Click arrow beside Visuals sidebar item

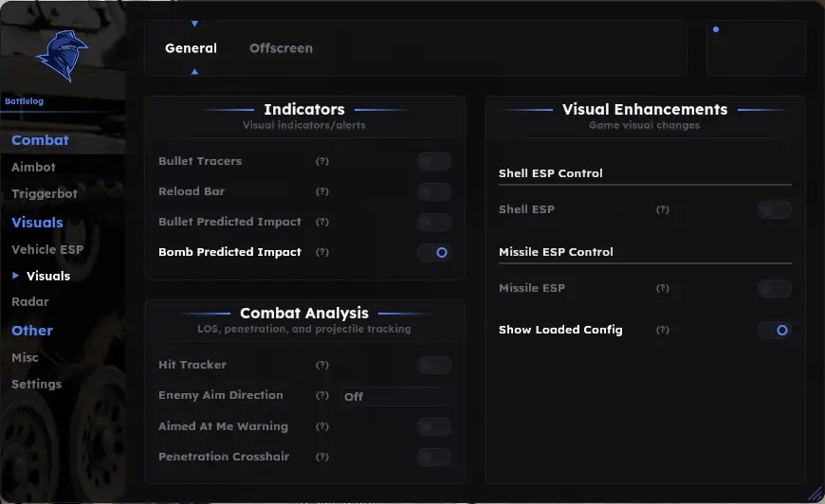[15, 276]
